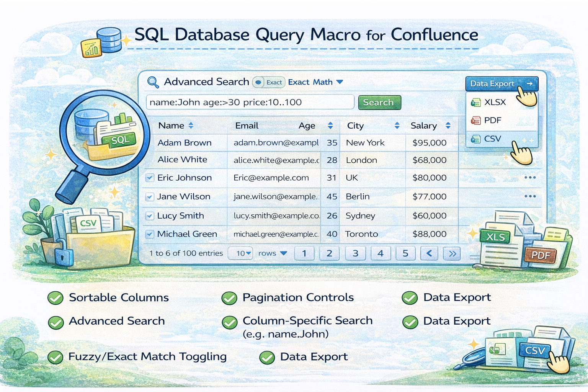Click the Eric Johnson name cell
This screenshot has height=392, width=588.
pos(185,178)
